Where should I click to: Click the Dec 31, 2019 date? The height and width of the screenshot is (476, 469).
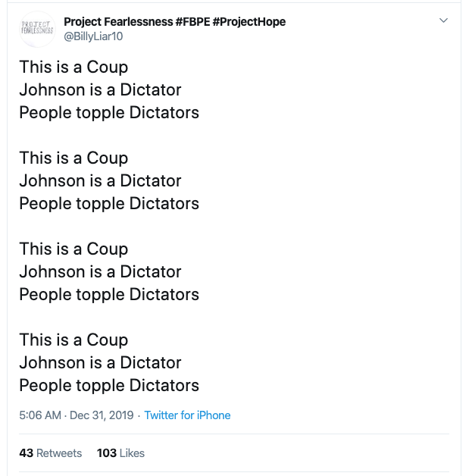(102, 415)
